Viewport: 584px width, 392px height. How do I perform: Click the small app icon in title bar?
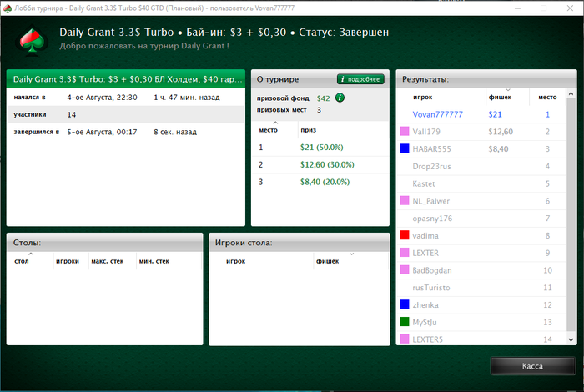[x=7, y=8]
